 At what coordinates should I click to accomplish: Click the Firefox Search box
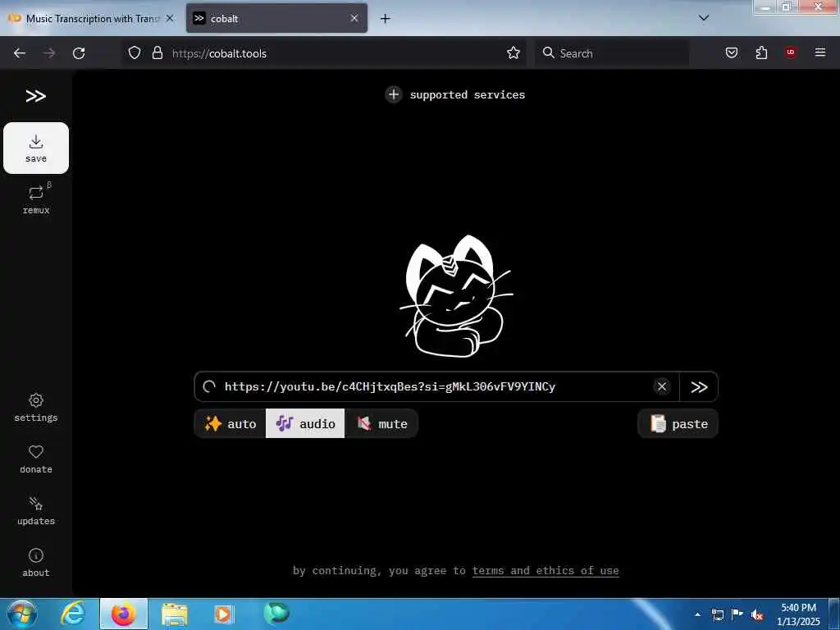pos(612,53)
